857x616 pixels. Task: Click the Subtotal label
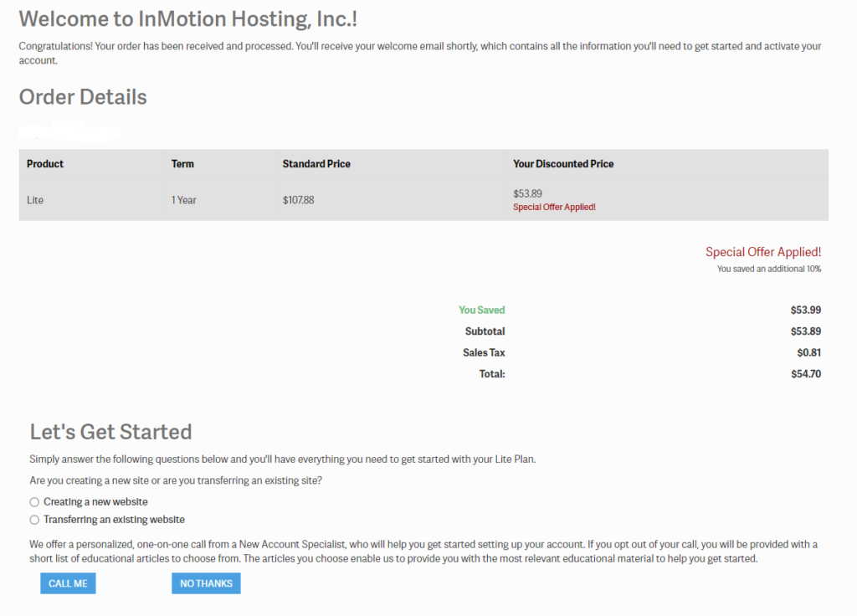point(485,331)
